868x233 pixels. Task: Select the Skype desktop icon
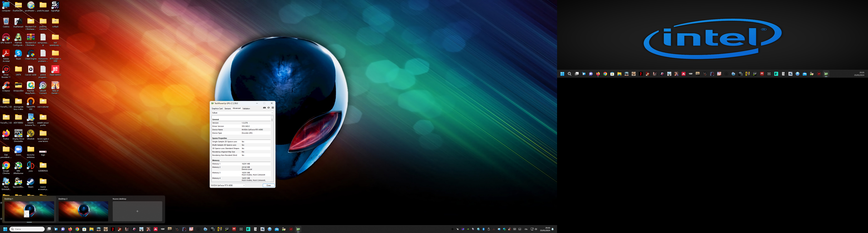[x=18, y=55]
